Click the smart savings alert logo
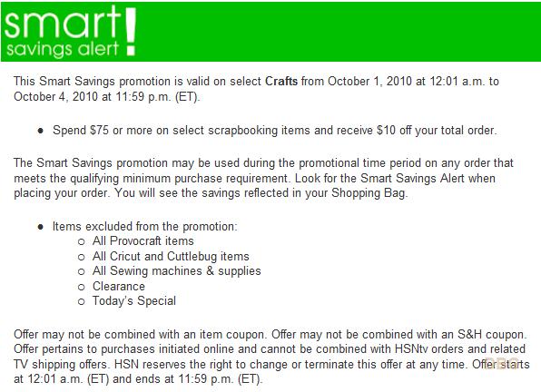 click(70, 32)
